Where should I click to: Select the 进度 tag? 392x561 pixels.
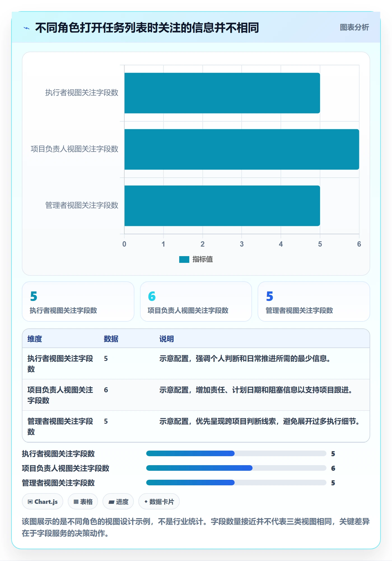118,502
